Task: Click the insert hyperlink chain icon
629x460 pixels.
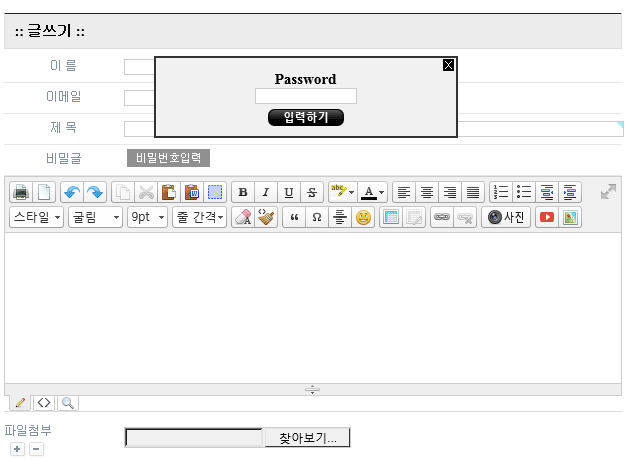Action: pyautogui.click(x=441, y=217)
